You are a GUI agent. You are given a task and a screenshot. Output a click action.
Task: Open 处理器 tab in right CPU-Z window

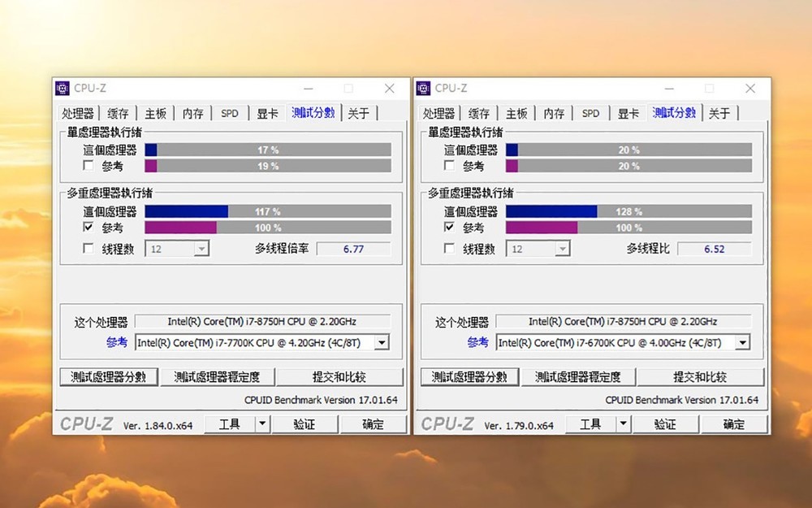(x=438, y=113)
